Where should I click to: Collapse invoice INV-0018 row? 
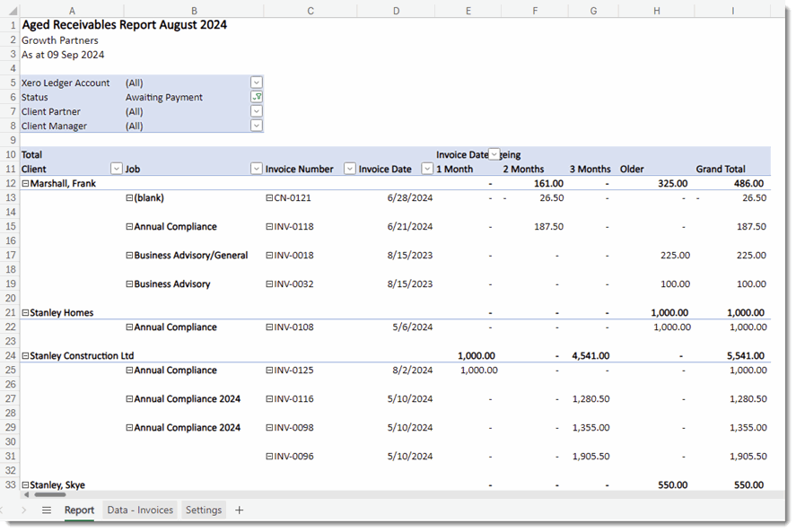(269, 256)
